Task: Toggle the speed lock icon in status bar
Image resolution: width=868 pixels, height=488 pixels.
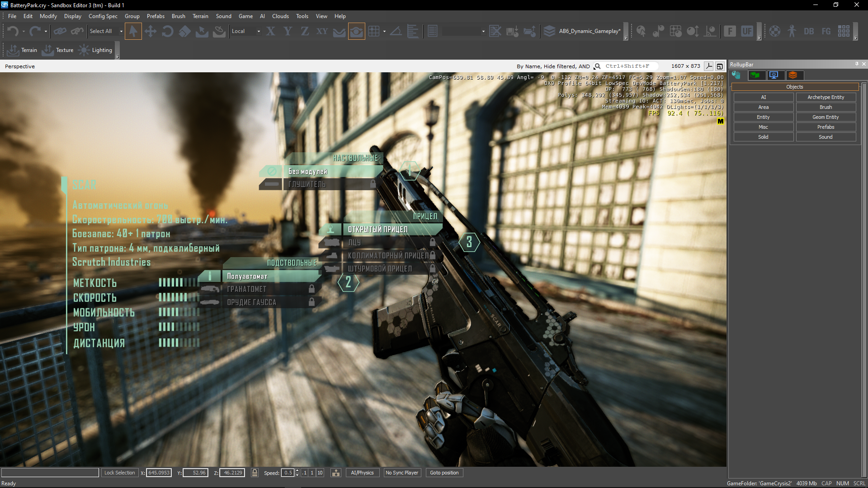Action: 255,473
